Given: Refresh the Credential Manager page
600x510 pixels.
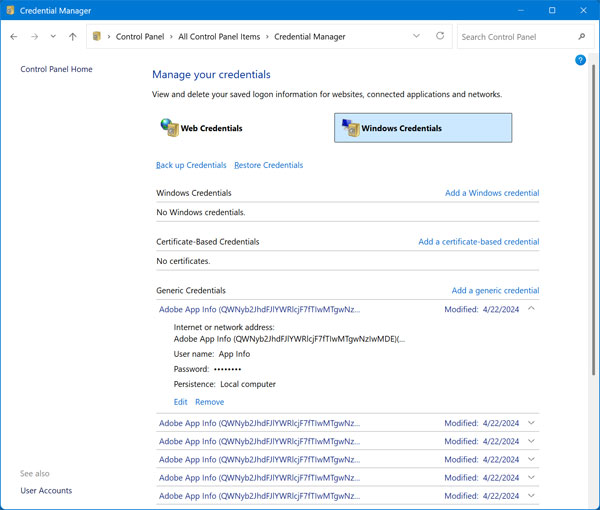Looking at the screenshot, I should click(440, 36).
